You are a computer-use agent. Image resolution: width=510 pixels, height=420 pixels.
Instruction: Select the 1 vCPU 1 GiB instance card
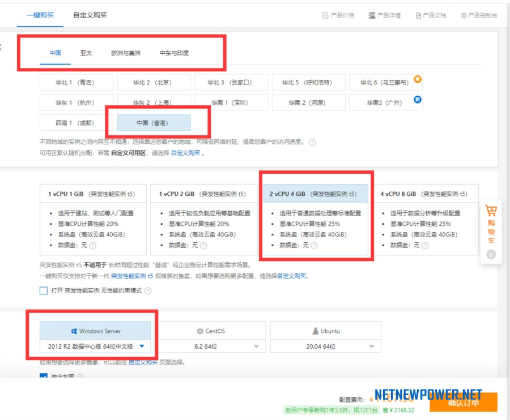(x=93, y=220)
